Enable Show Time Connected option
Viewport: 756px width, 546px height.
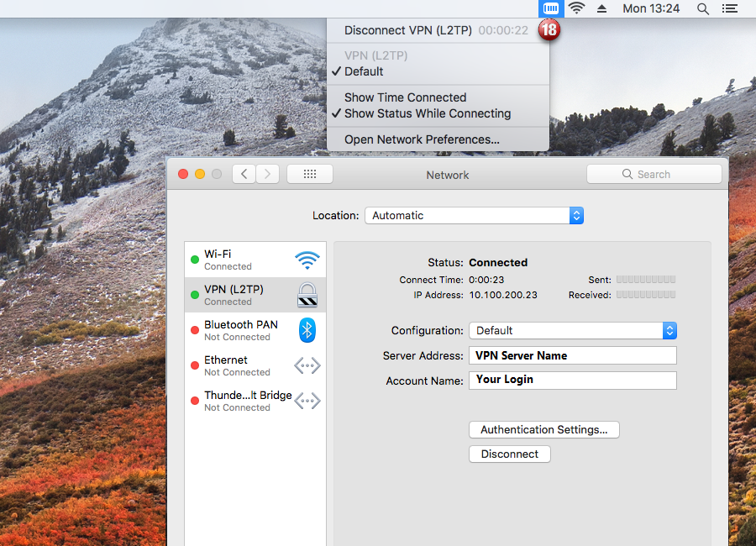(438, 97)
